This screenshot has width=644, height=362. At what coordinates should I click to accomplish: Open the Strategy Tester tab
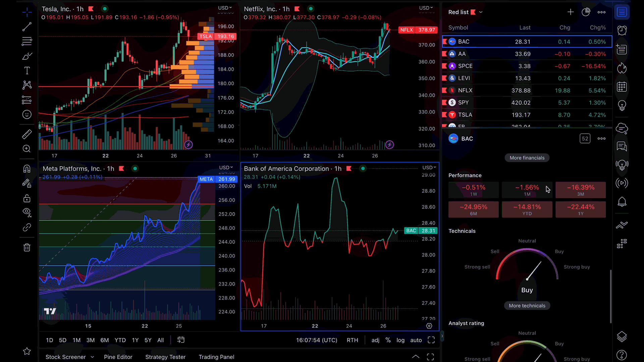tap(165, 357)
